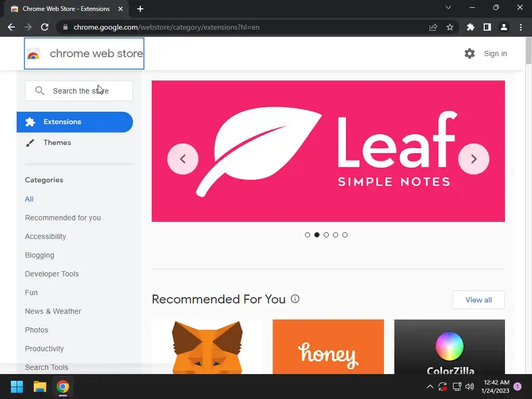Click the lock icon in the address bar
The width and height of the screenshot is (532, 399).
[65, 27]
